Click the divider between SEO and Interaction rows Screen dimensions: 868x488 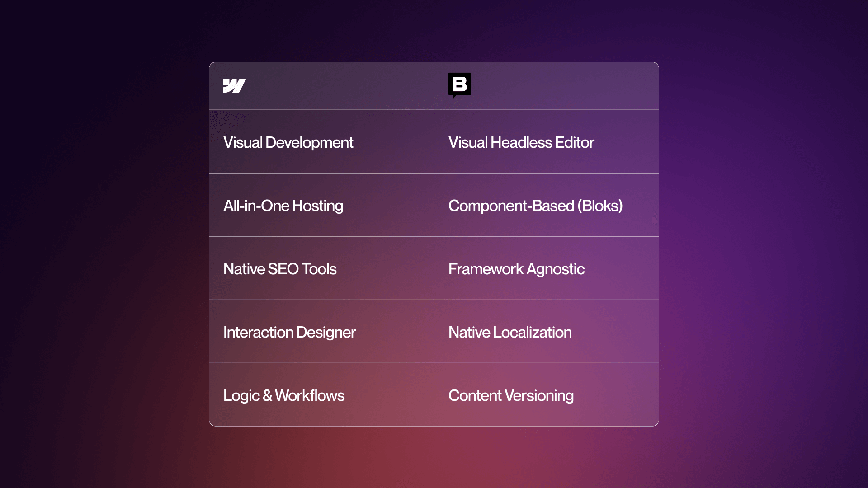[x=434, y=299]
